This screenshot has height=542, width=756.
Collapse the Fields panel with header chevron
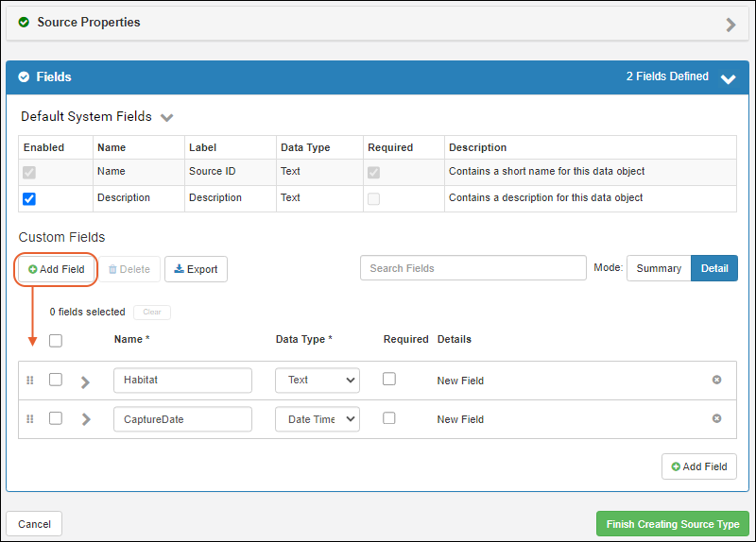728,78
